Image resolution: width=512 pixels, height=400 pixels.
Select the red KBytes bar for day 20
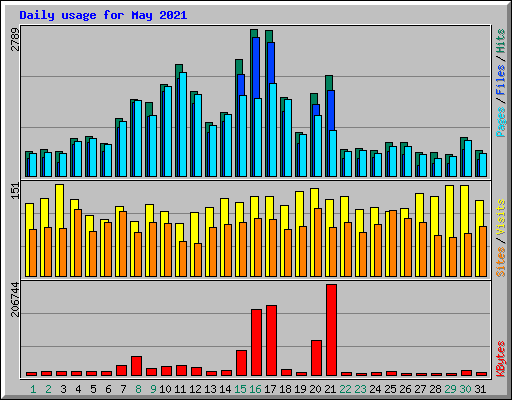(x=316, y=358)
